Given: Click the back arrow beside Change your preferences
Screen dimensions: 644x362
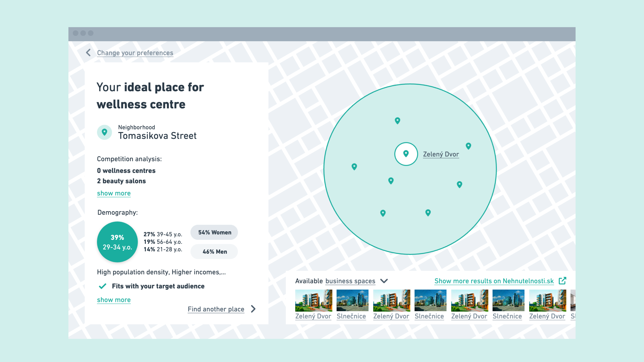Looking at the screenshot, I should (88, 52).
